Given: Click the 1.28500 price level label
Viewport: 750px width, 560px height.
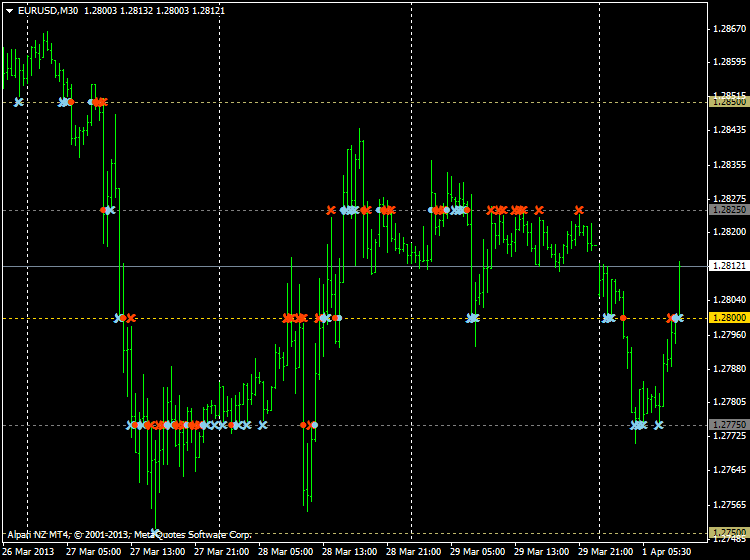Looking at the screenshot, I should (726, 102).
